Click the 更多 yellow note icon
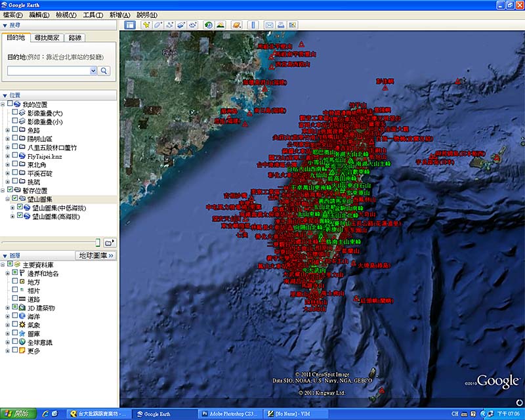525x420 pixels. (22, 350)
